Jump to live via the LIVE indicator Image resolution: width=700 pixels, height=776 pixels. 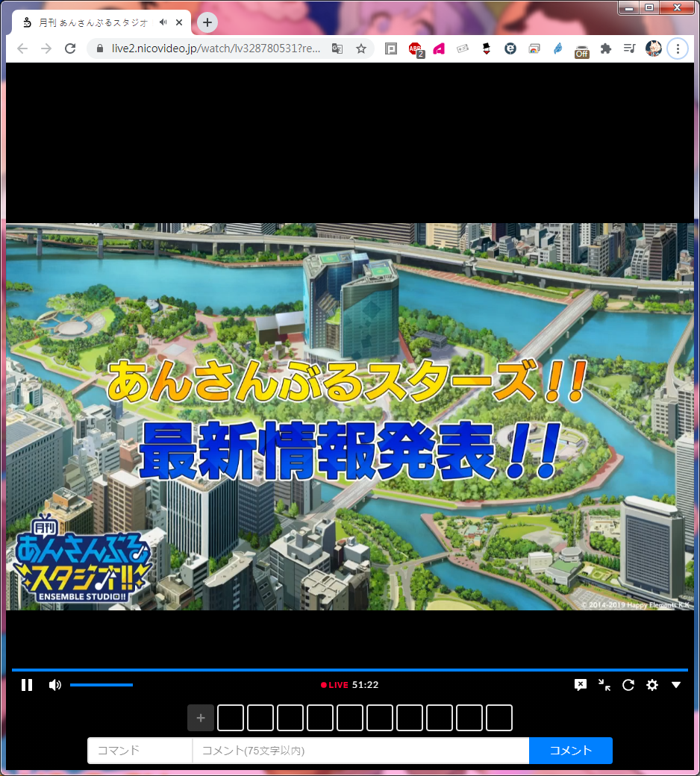[x=334, y=685]
